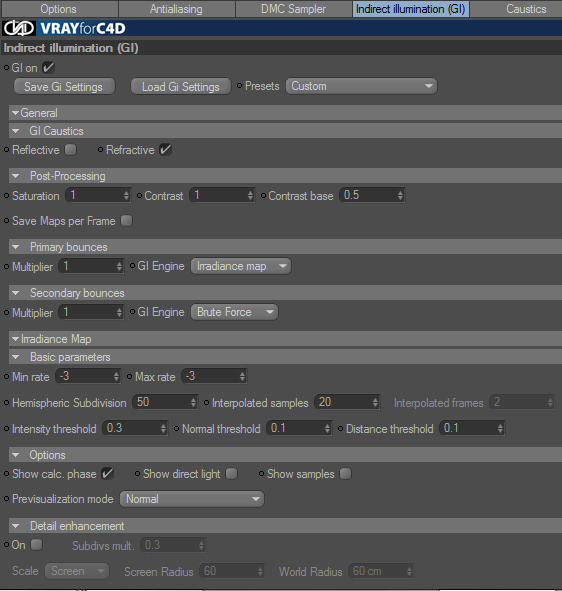Collapse the Detail enhancement section
The image size is (562, 591).
click(15, 526)
